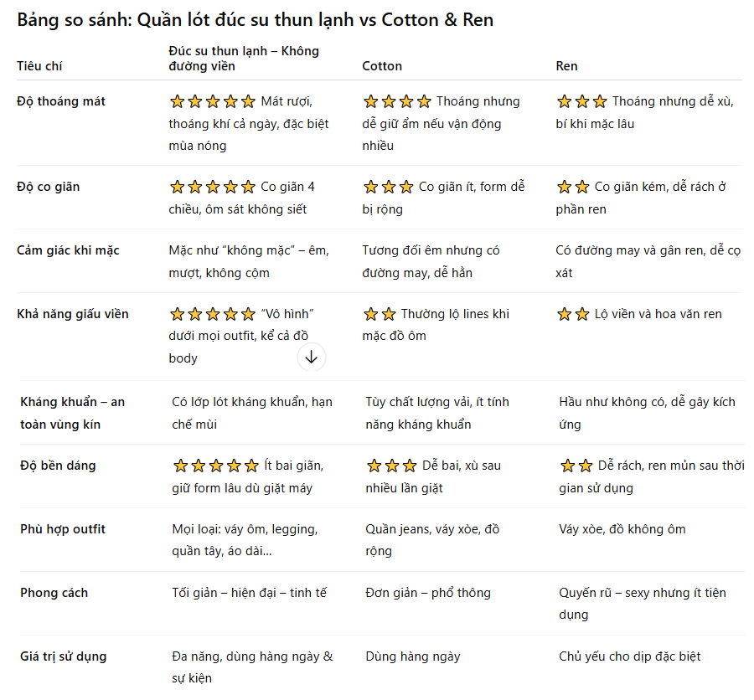This screenshot has width=754, height=700.
Task: Click the scroll-down arrow button
Action: coord(311,358)
